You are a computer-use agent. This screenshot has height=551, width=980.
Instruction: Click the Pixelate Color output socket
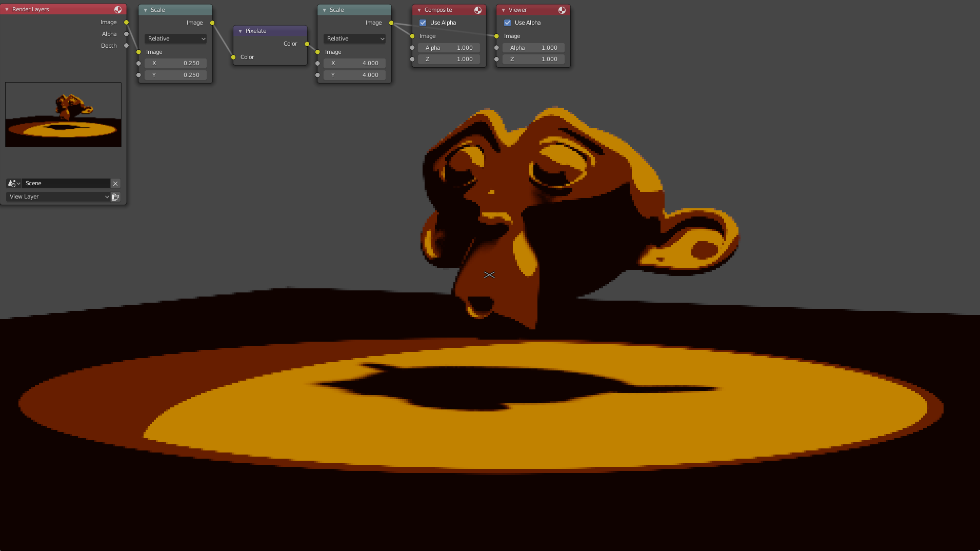click(x=307, y=44)
